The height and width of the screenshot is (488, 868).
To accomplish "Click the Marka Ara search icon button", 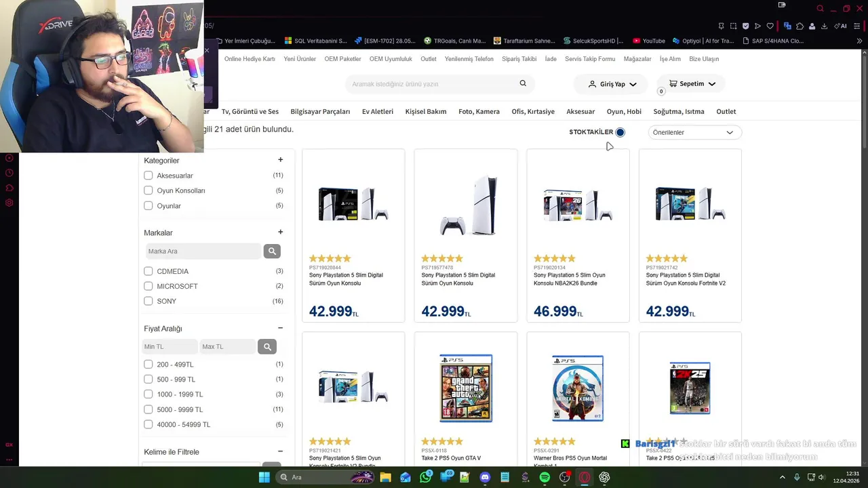I will [272, 251].
